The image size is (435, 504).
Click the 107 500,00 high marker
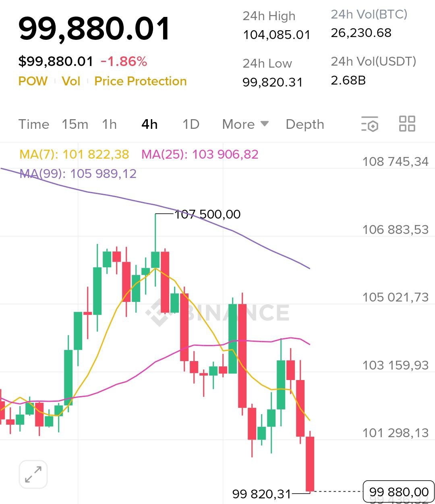[x=207, y=214]
